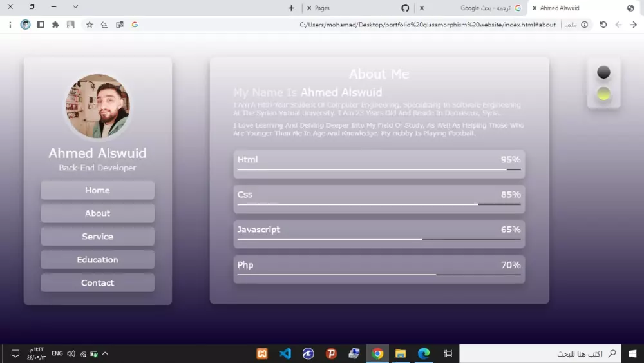
Task: Click the Css 85% skill bar
Action: (379, 199)
